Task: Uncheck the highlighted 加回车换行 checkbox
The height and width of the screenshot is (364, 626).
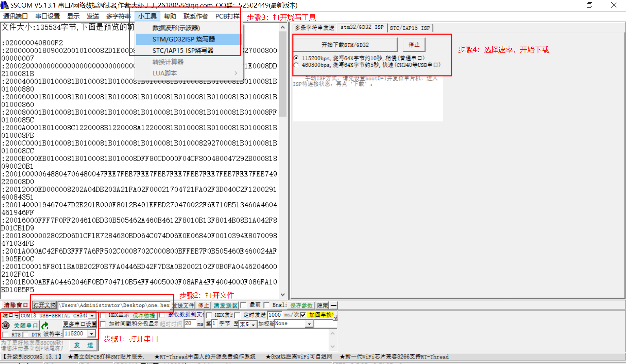Action: (x=303, y=315)
